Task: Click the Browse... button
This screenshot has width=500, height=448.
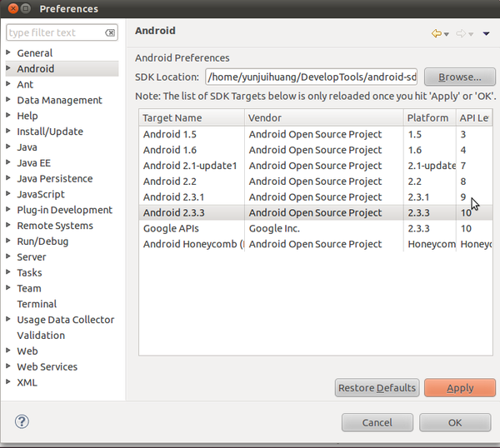Action: coord(460,77)
